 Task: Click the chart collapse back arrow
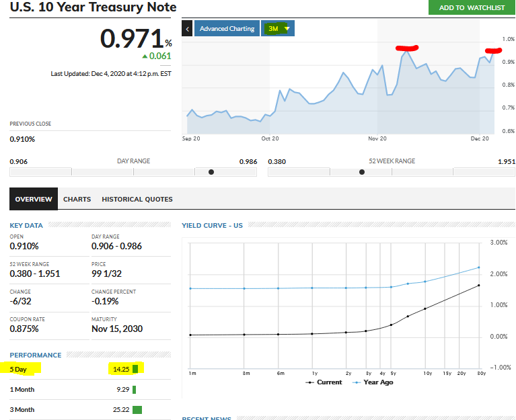click(x=187, y=29)
